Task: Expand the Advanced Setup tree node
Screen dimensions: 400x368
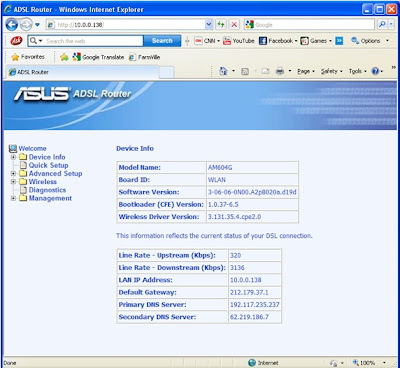Action: tap(13, 174)
